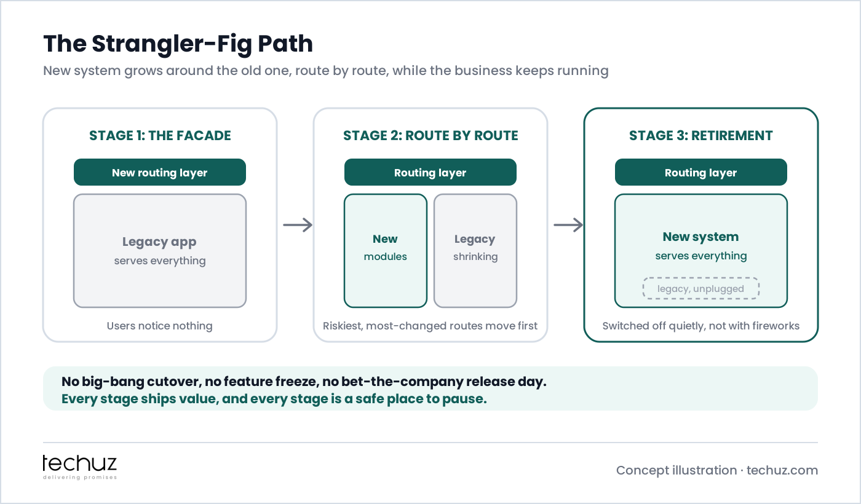Click the techuz logo
861x504 pixels.
[x=79, y=468]
